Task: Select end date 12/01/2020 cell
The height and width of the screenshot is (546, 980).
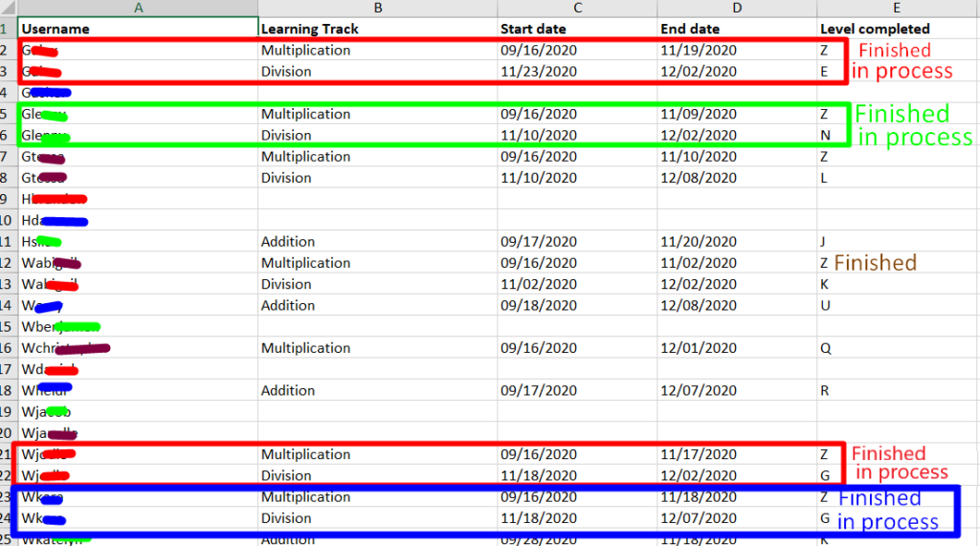Action: pyautogui.click(x=737, y=347)
